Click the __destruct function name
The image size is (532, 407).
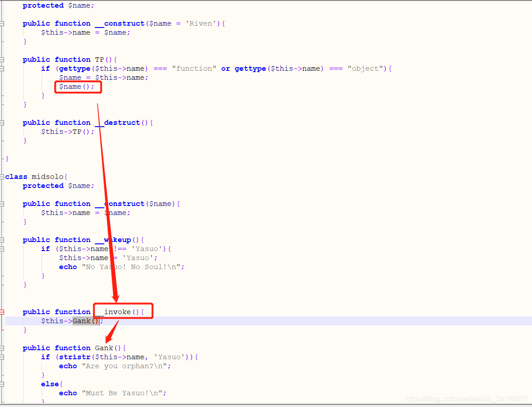[x=118, y=123]
